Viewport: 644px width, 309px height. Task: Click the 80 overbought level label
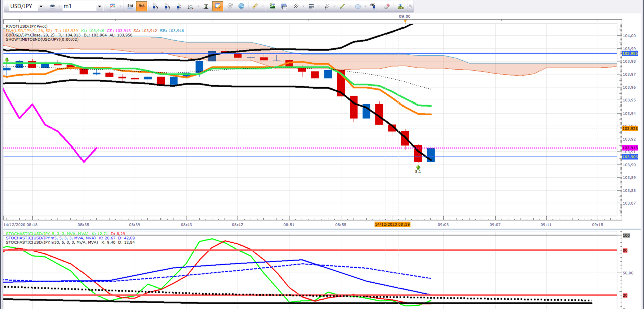point(626,250)
